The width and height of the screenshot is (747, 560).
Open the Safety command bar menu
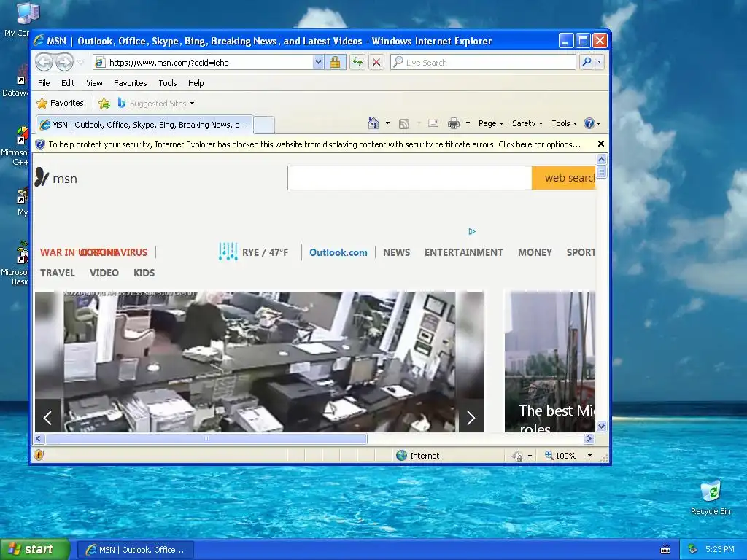tap(527, 123)
